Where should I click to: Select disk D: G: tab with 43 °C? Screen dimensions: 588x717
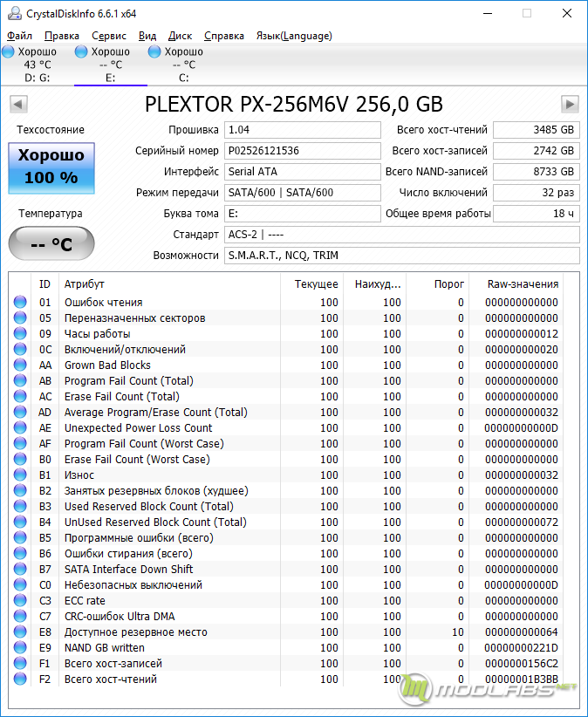point(37,65)
